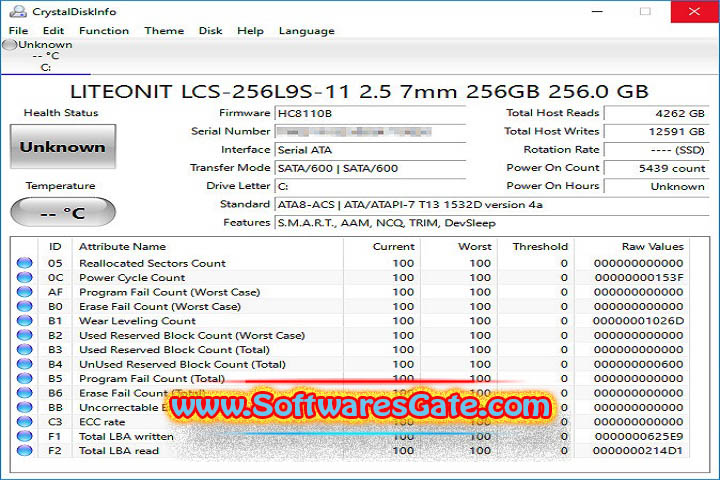Click the ID column header
This screenshot has width=720, height=480.
55,247
